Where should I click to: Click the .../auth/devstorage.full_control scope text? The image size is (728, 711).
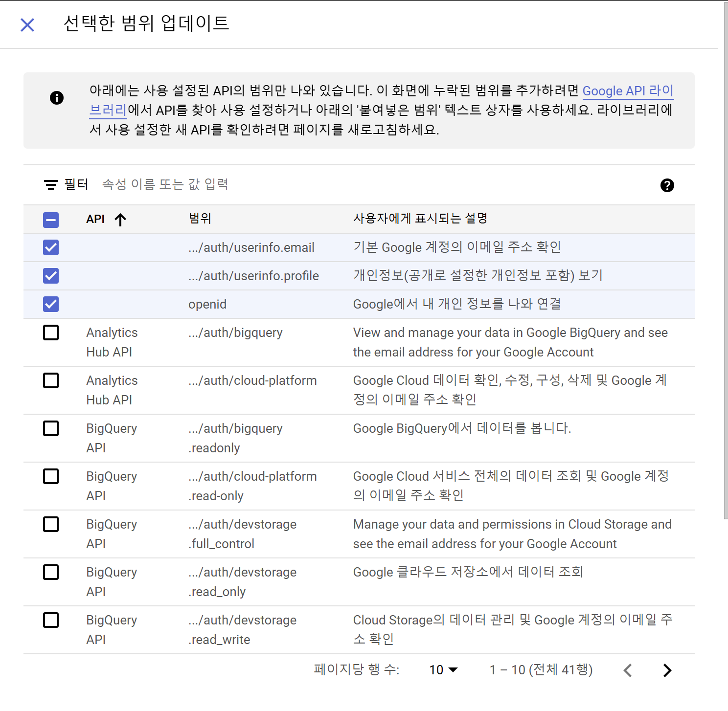pyautogui.click(x=243, y=534)
